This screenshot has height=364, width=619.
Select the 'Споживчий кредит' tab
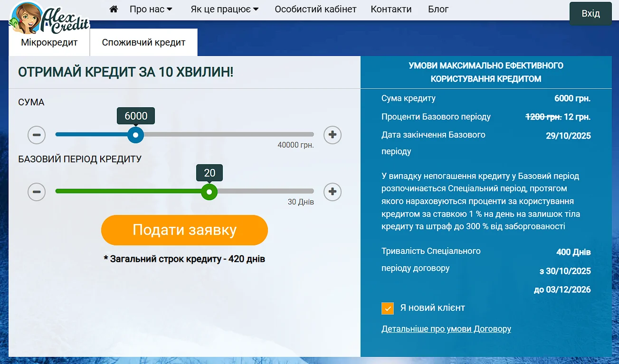coord(143,42)
